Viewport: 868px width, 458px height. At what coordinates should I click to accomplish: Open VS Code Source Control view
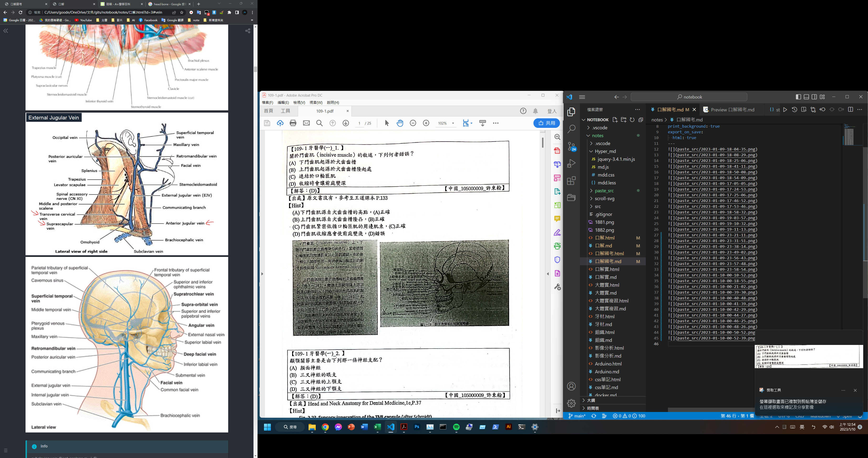coord(571,146)
